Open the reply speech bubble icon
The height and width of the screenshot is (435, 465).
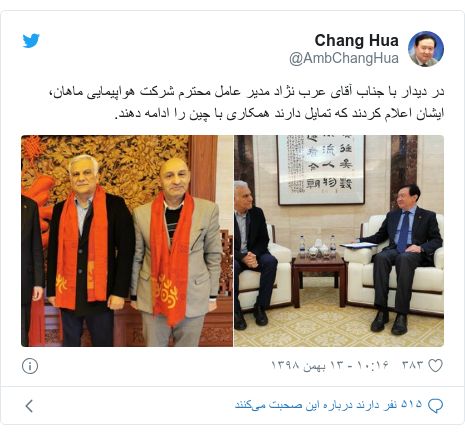tap(435, 406)
